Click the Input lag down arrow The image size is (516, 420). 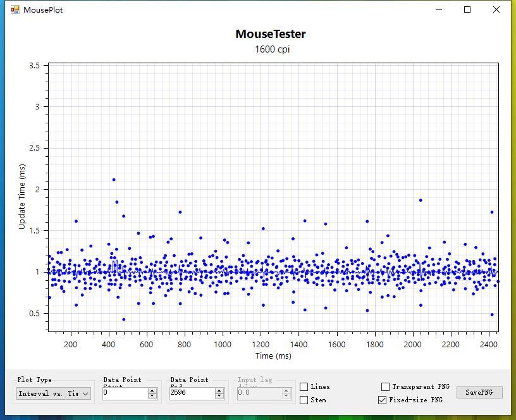coord(286,395)
